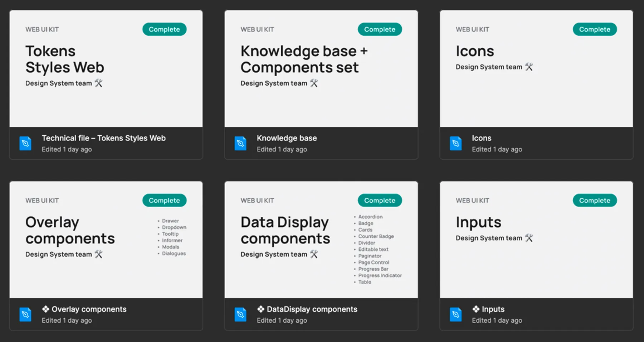Click the Figma file icon beside Technical file – Tokens Styles Web
Screen dimensions: 644x342
25,143
